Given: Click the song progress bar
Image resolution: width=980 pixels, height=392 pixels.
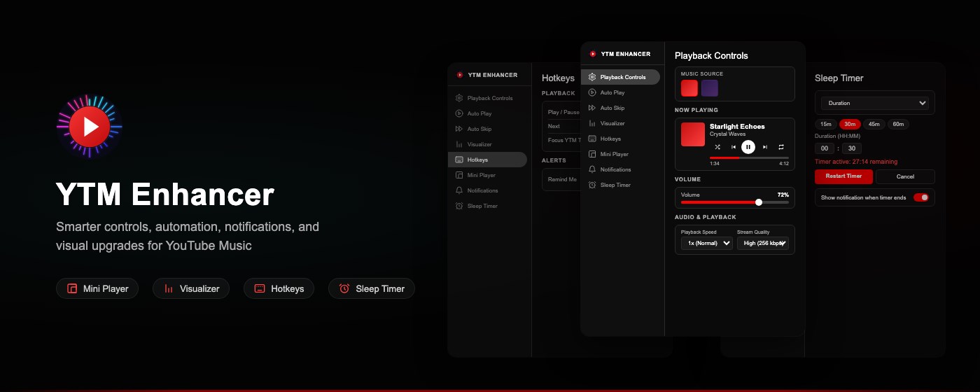Looking at the screenshot, I should 749,157.
